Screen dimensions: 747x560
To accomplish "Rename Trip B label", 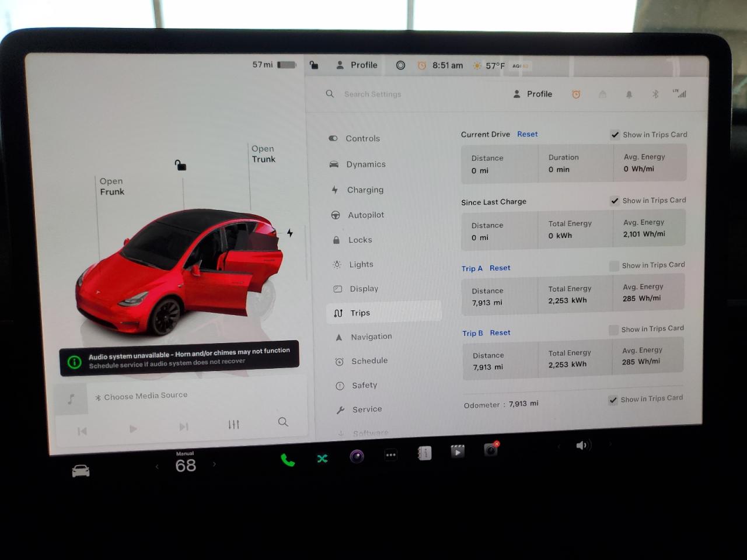I will pos(473,333).
